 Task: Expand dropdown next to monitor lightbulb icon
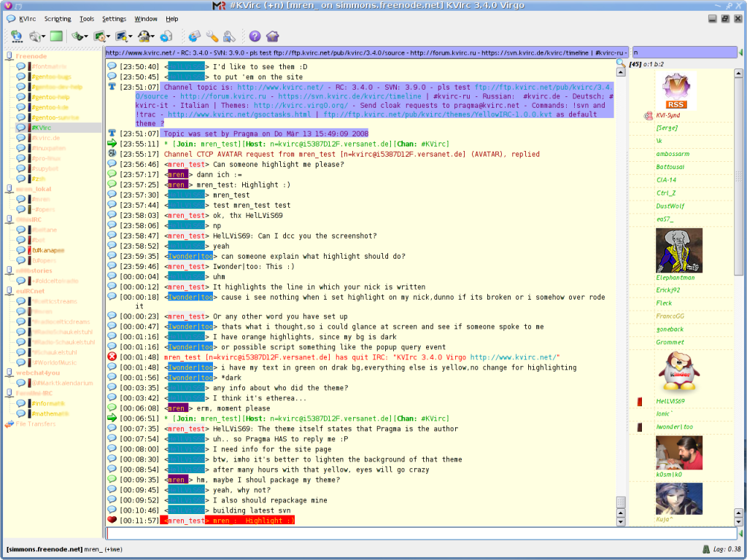click(x=130, y=36)
